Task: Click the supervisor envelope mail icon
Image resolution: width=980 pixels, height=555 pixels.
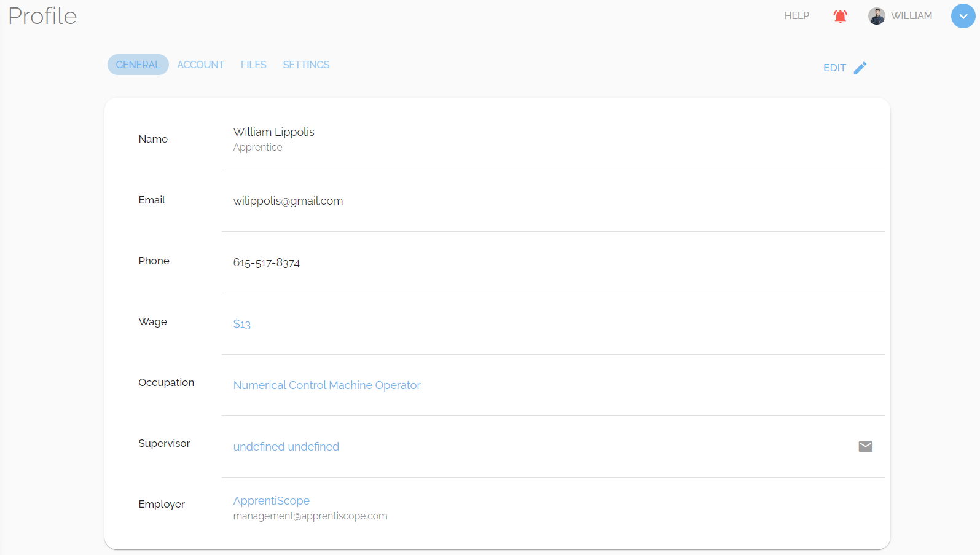Action: click(865, 446)
